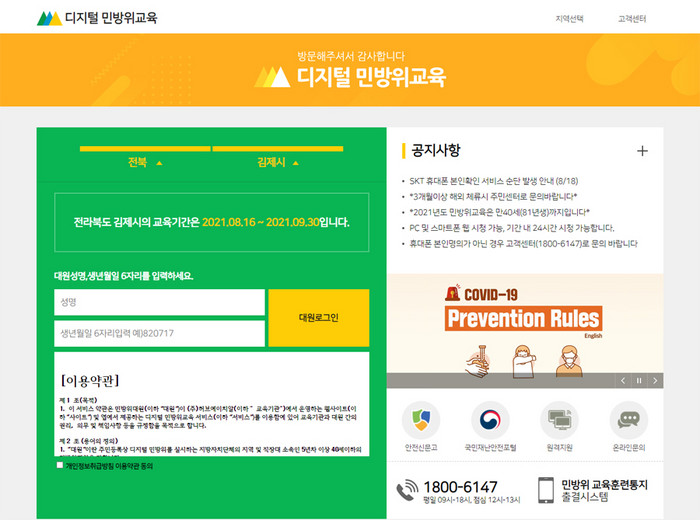
Task: Click the 생년월일 6자리 input field
Action: [x=159, y=333]
